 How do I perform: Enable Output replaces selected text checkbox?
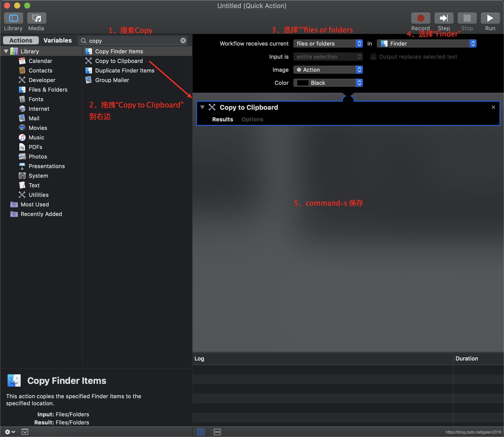pyautogui.click(x=373, y=57)
